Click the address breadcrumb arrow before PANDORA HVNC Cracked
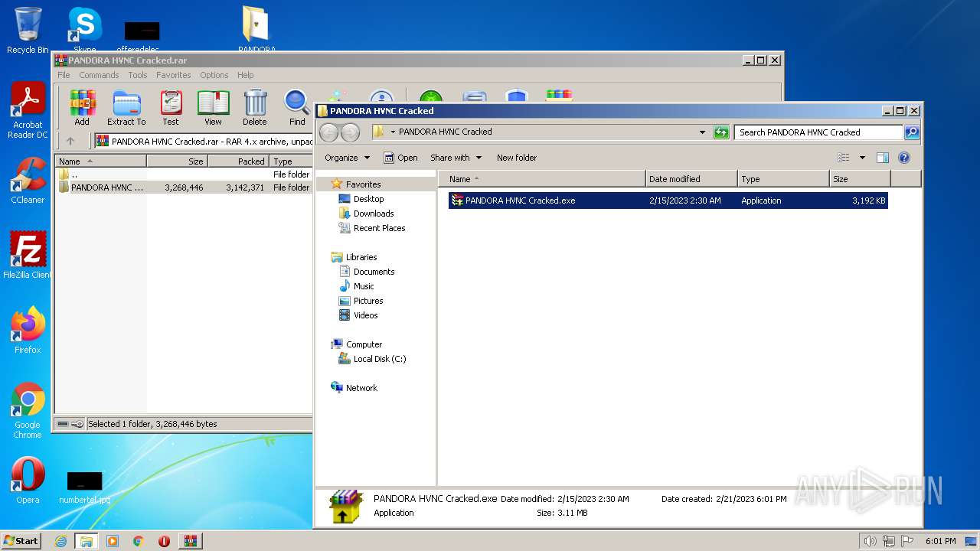Viewport: 980px width, 551px height. 393,132
